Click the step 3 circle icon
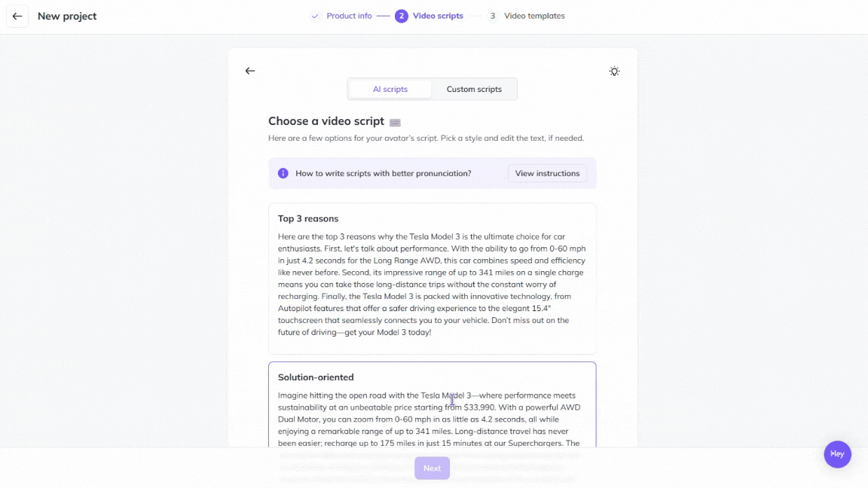 pos(493,16)
